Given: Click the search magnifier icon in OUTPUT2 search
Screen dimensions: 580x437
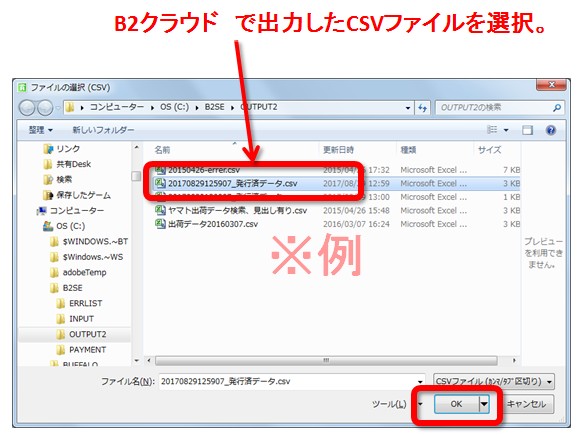Looking at the screenshot, I should point(557,108).
